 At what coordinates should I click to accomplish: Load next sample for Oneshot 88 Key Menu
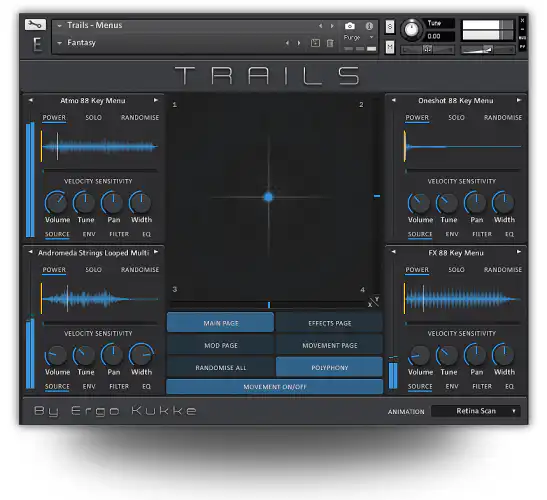click(x=519, y=100)
